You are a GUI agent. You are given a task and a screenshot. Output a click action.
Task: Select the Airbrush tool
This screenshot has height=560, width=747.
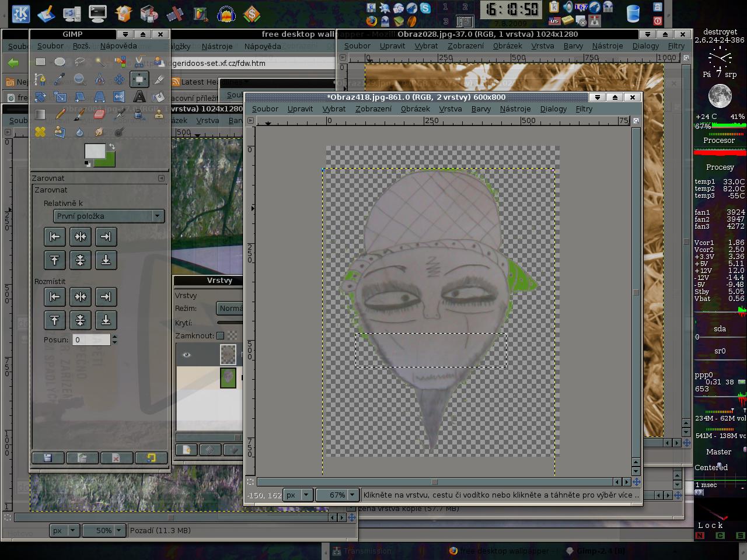click(x=120, y=114)
